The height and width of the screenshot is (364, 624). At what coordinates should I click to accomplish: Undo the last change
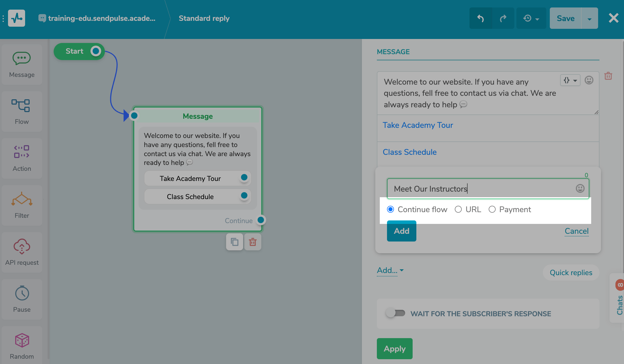[480, 18]
